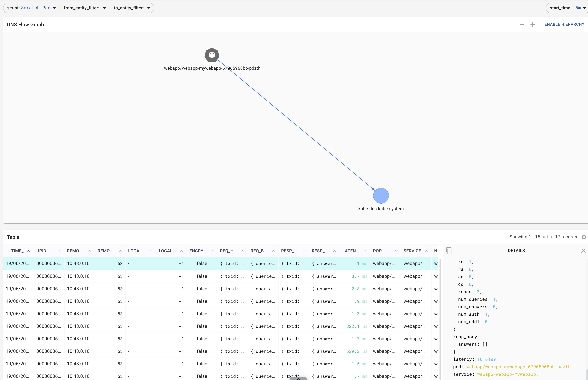Zoom in the DNS Flow Graph

point(533,24)
